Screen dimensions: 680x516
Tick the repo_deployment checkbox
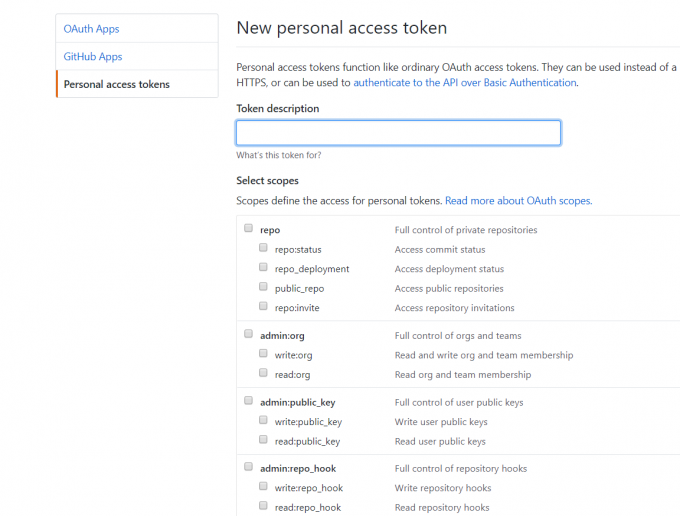tap(263, 268)
